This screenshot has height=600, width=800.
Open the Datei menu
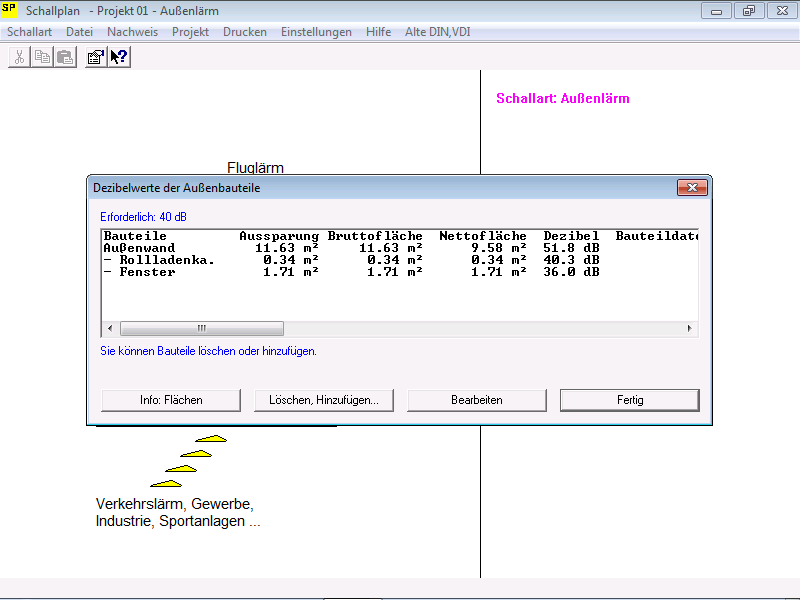coord(79,32)
